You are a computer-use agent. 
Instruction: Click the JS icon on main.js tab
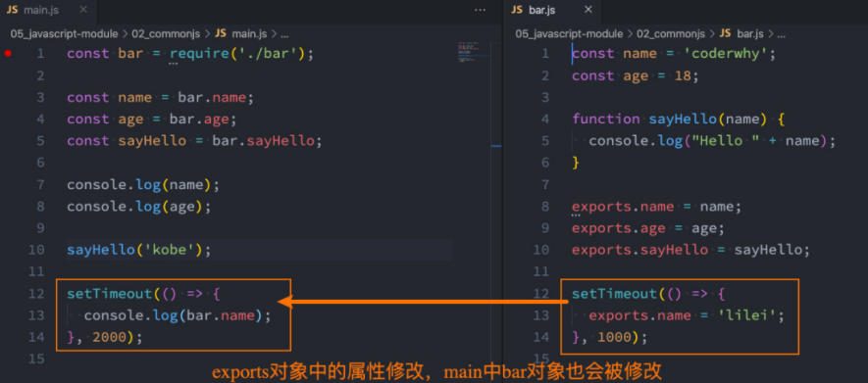(12, 10)
